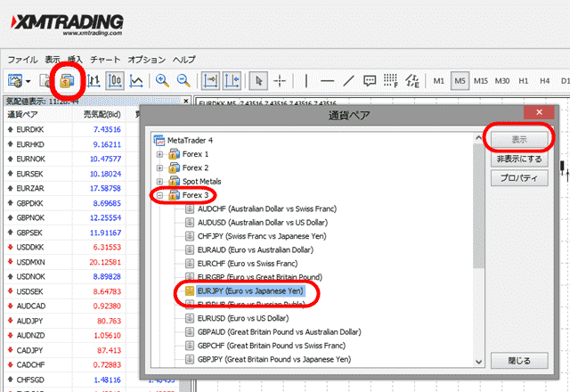Select EURDKK row in Market Watch

(x=71, y=129)
